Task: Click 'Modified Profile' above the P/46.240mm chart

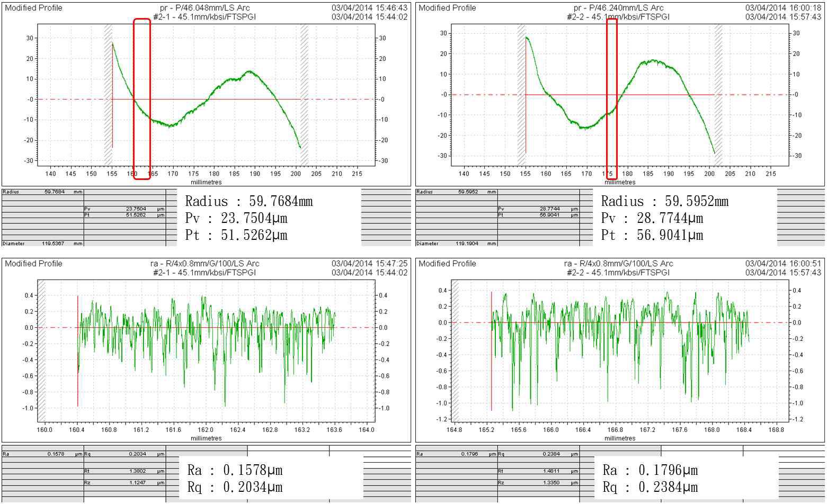Action: [x=447, y=8]
